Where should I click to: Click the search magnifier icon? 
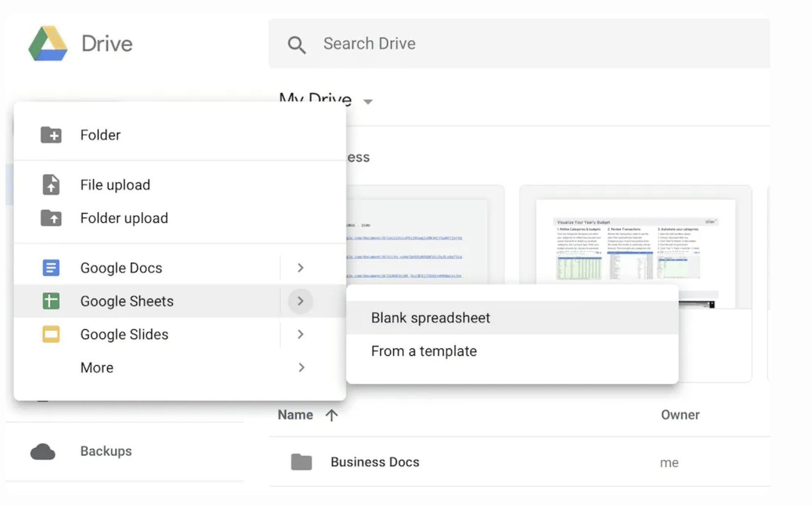click(297, 45)
